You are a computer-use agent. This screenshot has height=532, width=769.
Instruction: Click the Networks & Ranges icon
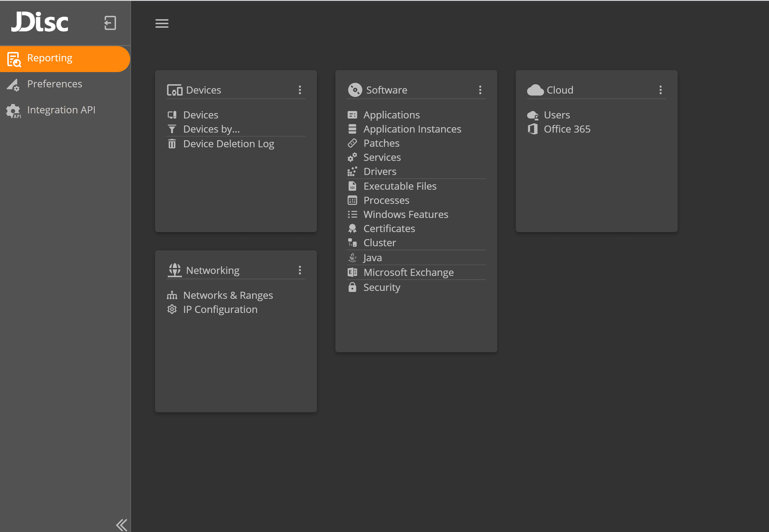[172, 295]
